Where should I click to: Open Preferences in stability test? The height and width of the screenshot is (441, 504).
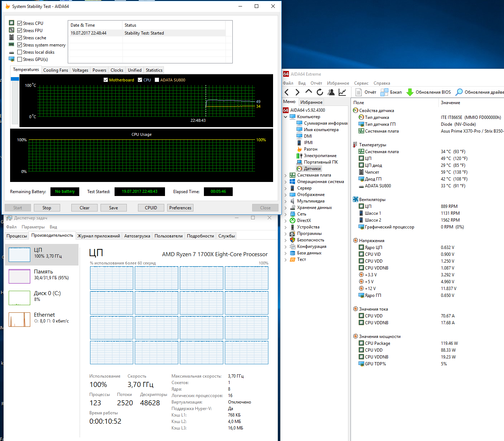pyautogui.click(x=180, y=208)
